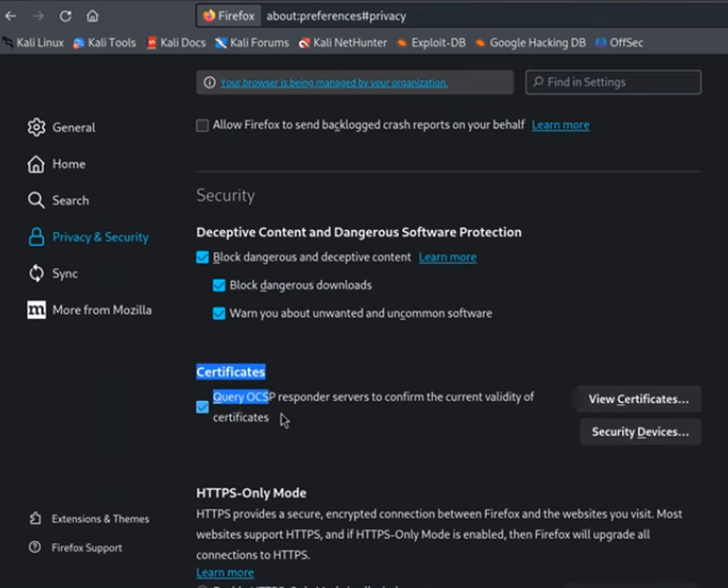The height and width of the screenshot is (588, 728).
Task: Uncheck Block dangerous downloads
Action: pos(219,285)
